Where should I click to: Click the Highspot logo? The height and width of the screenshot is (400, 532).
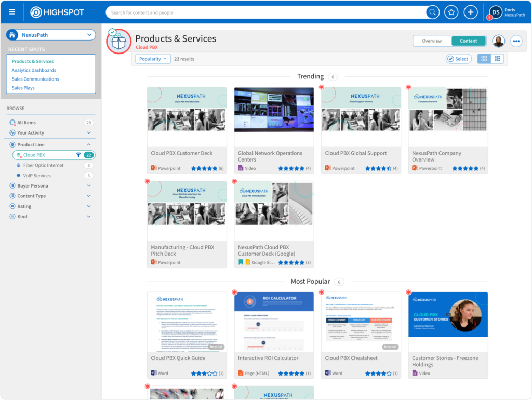click(x=57, y=12)
